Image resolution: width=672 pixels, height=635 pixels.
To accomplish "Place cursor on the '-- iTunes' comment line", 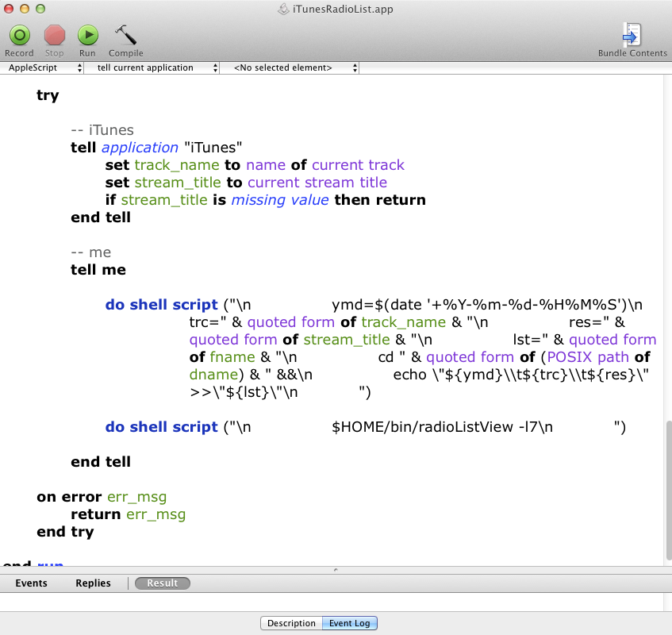I will (102, 130).
